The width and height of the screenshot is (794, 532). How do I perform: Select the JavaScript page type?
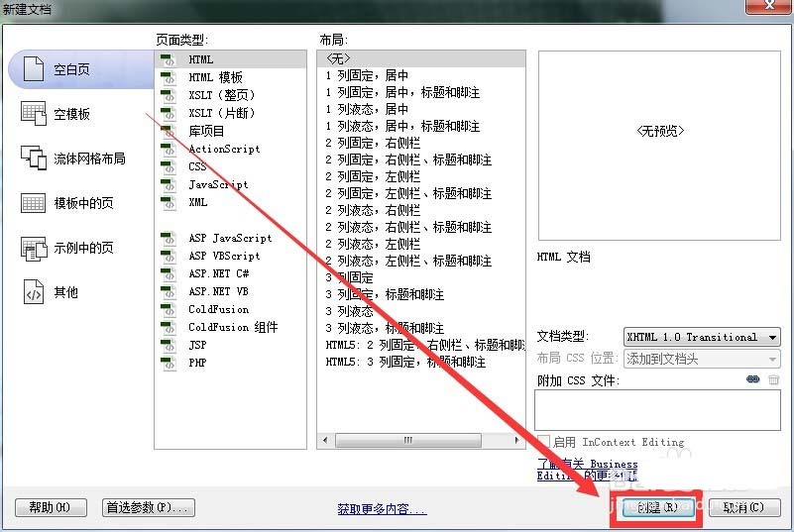pos(218,184)
